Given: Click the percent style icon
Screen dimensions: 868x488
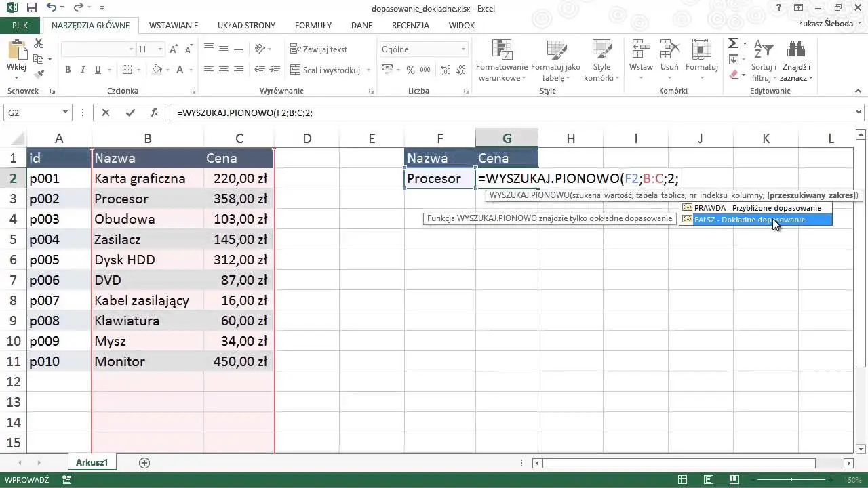Looking at the screenshot, I should (410, 70).
